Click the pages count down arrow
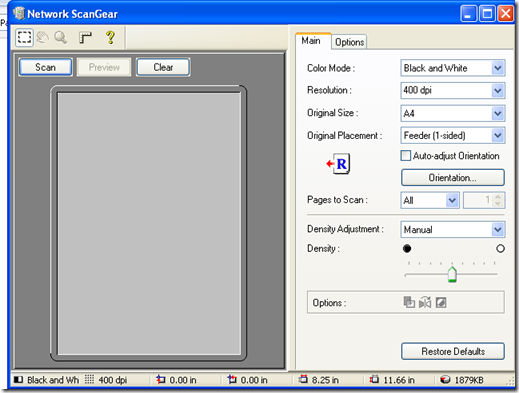 (x=498, y=203)
